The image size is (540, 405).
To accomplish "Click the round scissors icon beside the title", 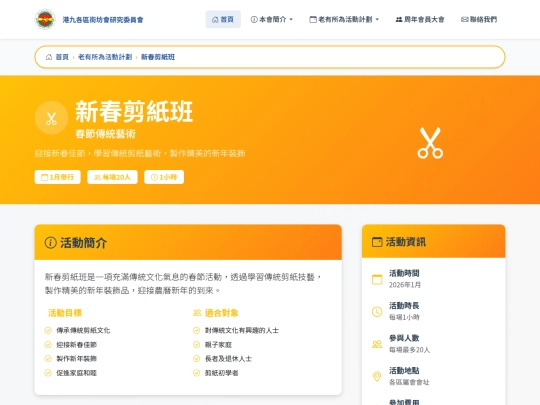I will click(x=51, y=118).
